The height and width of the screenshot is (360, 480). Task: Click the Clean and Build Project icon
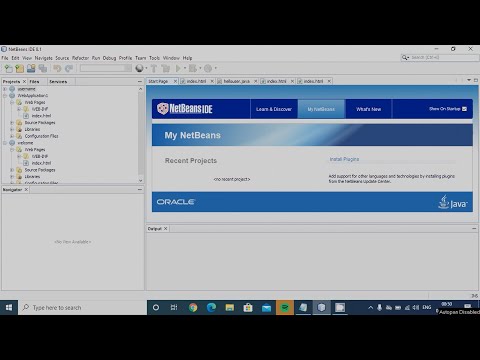165,69
